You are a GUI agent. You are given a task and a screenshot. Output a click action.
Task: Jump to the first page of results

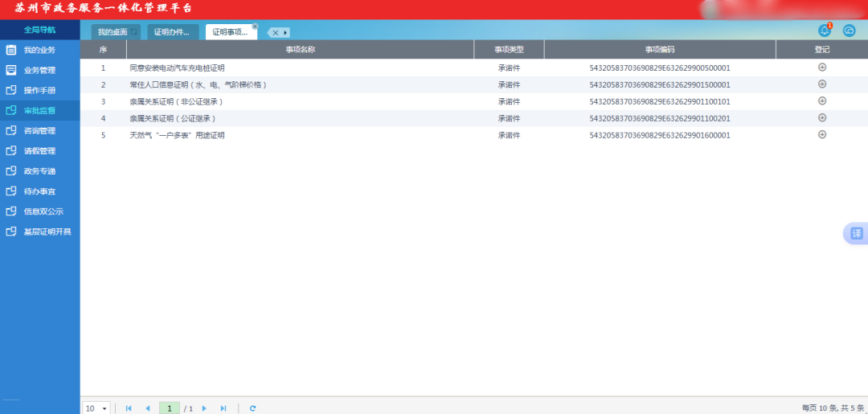coord(129,408)
